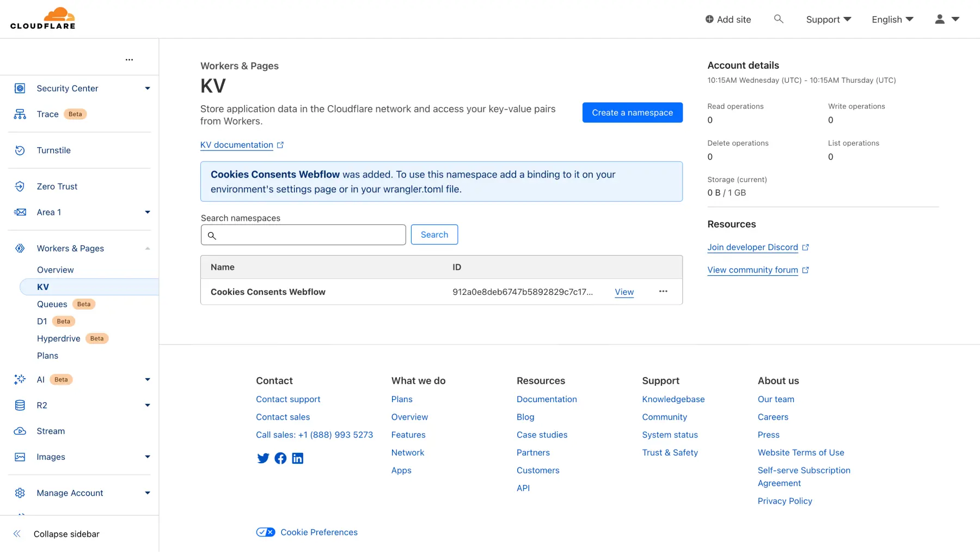Open the Queues submenu item

[x=52, y=304]
